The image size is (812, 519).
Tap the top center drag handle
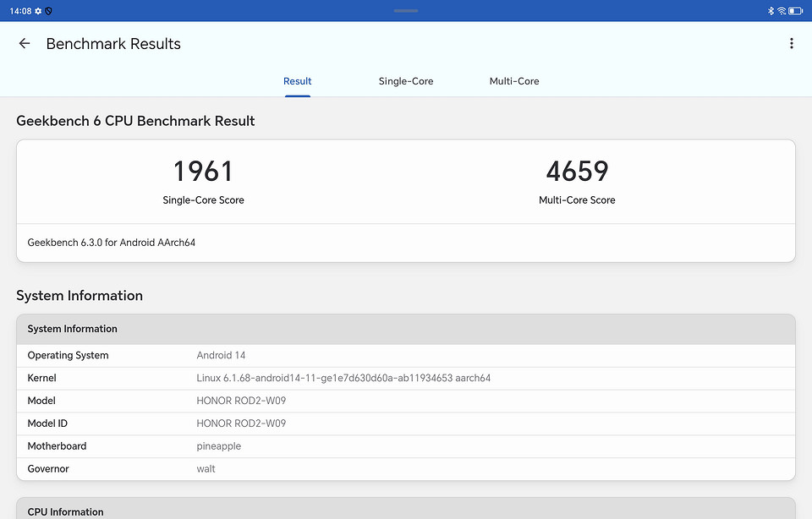pyautogui.click(x=406, y=11)
